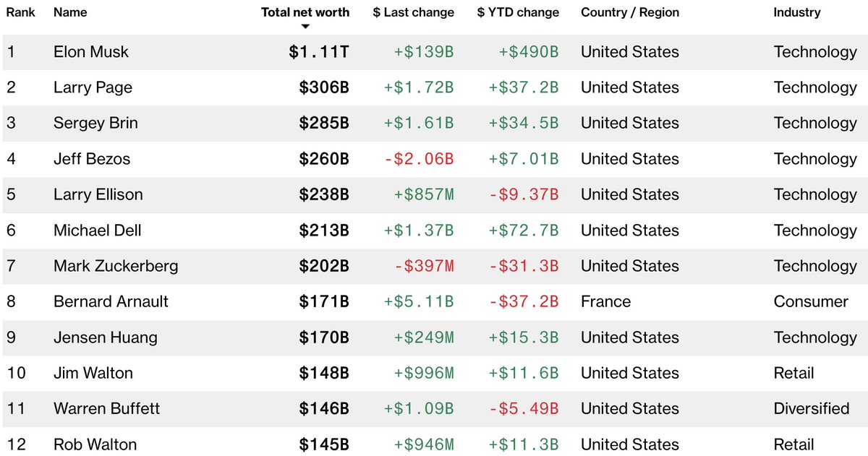
Task: Select the Industry column header
Action: point(797,12)
